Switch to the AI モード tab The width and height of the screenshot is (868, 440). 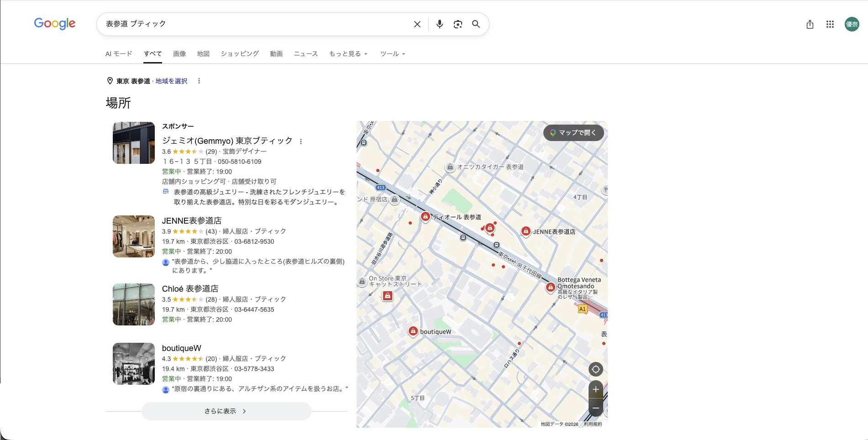(x=119, y=54)
